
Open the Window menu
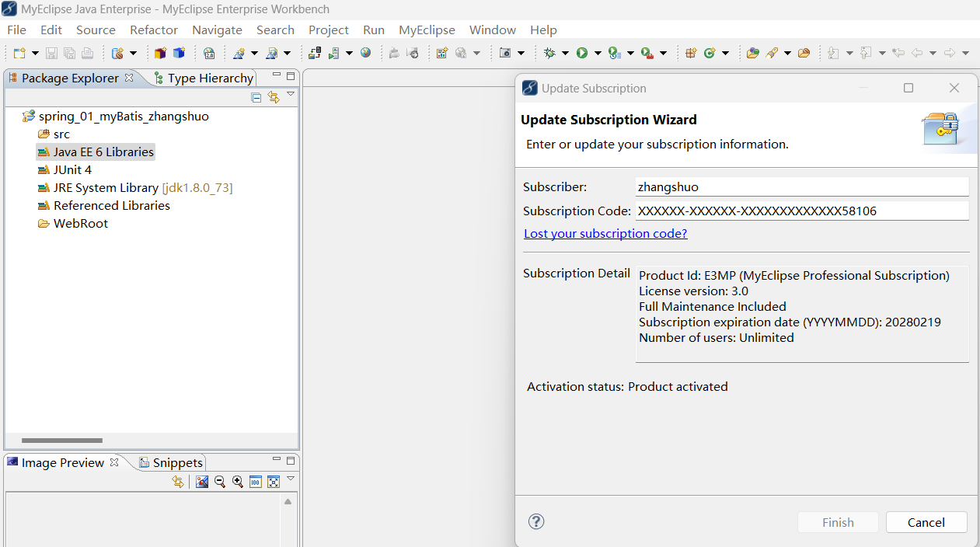click(493, 30)
